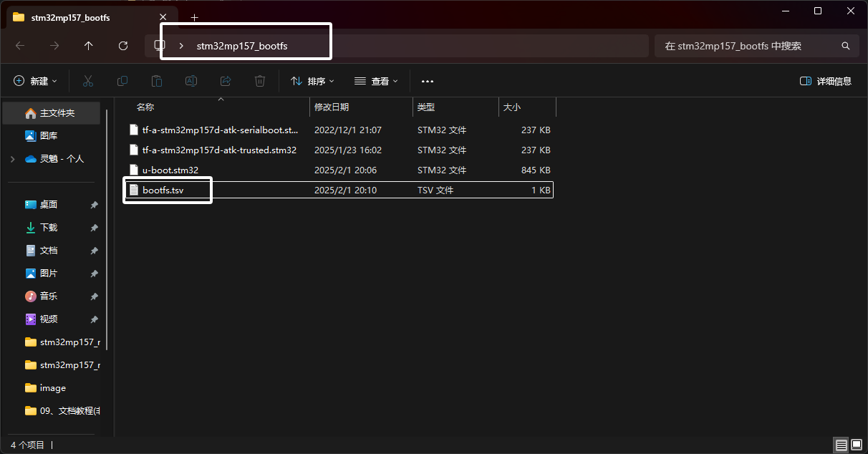Screen dimensions: 868x454
Task: Unpin 下载 via its pin icon
Action: pyautogui.click(x=94, y=228)
